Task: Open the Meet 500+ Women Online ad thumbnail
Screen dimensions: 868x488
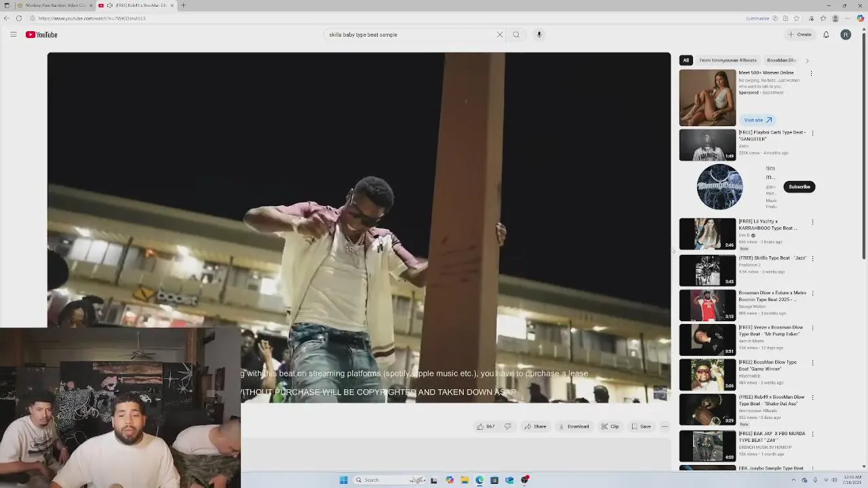Action: point(707,98)
